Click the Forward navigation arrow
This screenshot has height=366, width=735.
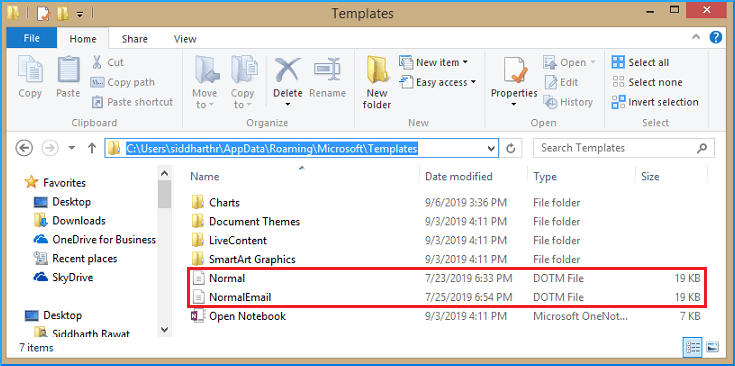pyautogui.click(x=49, y=148)
